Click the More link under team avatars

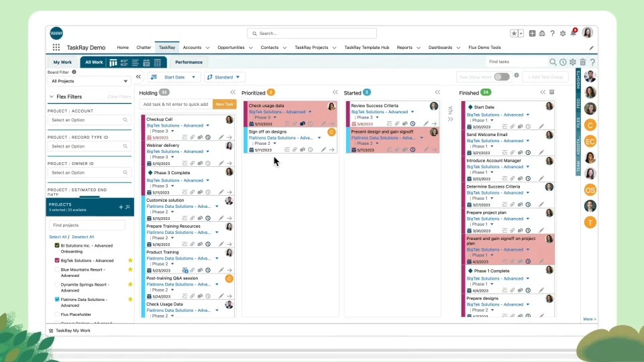pyautogui.click(x=590, y=319)
